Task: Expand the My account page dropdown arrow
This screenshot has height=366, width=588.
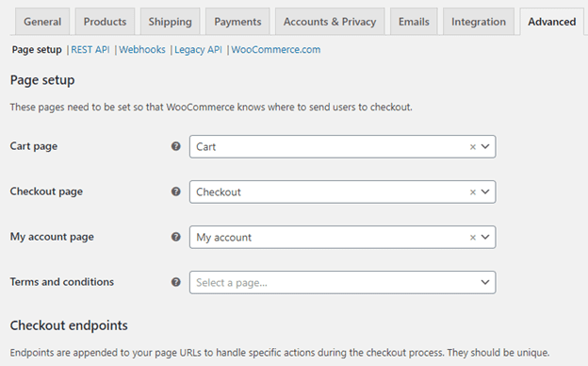Action: (485, 237)
